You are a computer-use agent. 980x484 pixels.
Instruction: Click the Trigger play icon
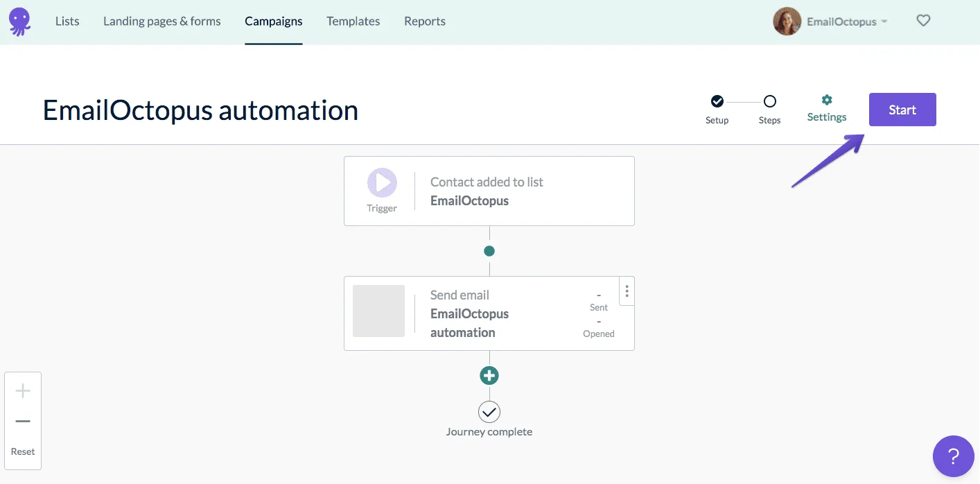point(382,184)
